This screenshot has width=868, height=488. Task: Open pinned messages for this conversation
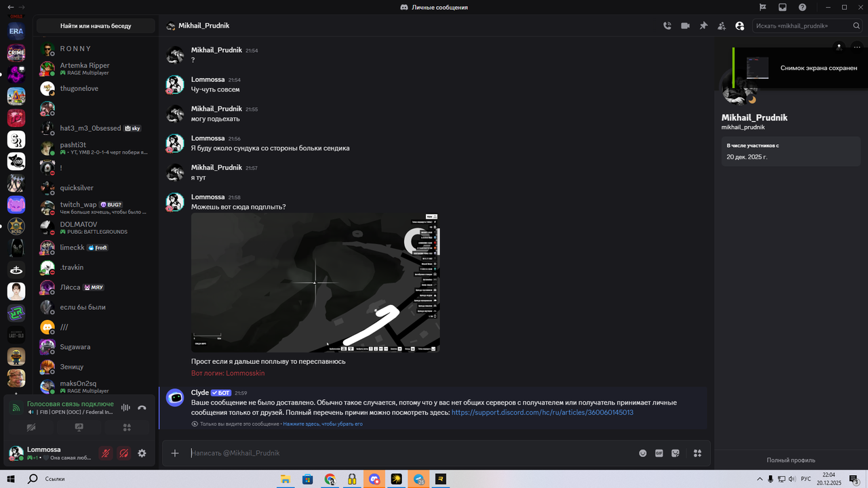[704, 25]
